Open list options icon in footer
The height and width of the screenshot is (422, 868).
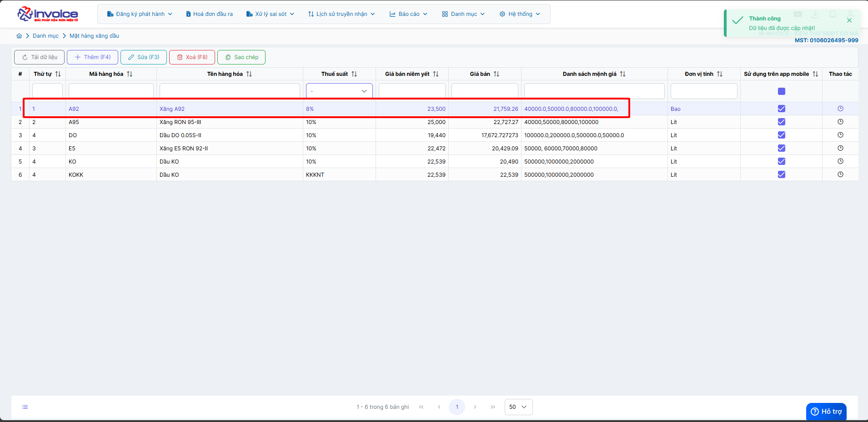tap(25, 407)
